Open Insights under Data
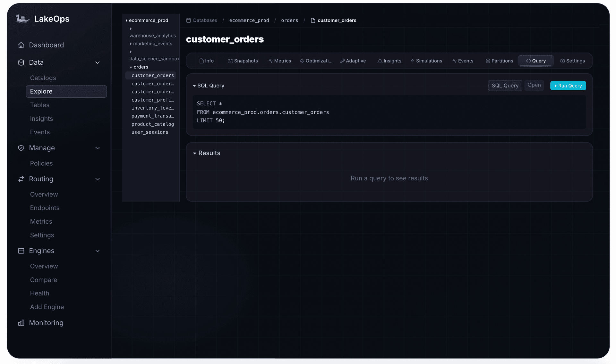The image size is (616, 364). pyautogui.click(x=41, y=119)
